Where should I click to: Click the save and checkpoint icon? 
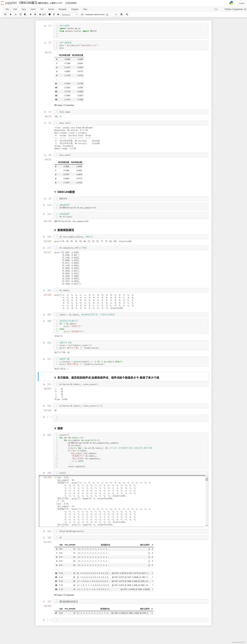[5, 15]
